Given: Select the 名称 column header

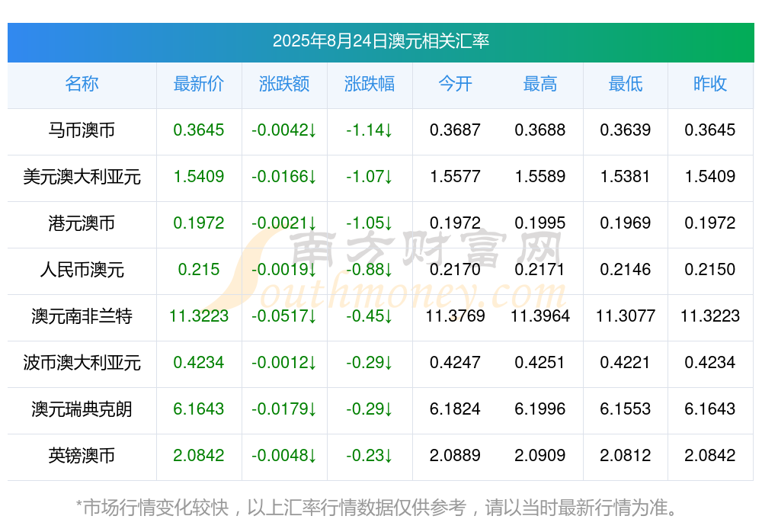Looking at the screenshot, I should click(x=82, y=84).
